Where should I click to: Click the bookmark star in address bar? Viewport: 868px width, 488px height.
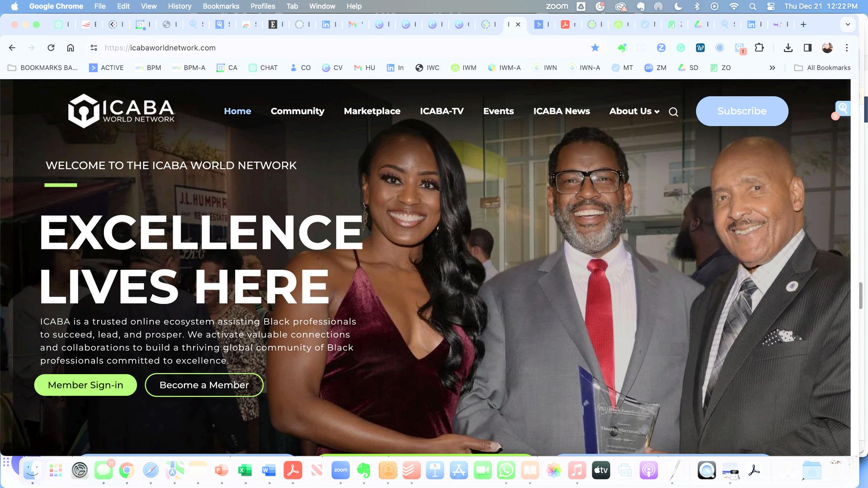tap(595, 48)
